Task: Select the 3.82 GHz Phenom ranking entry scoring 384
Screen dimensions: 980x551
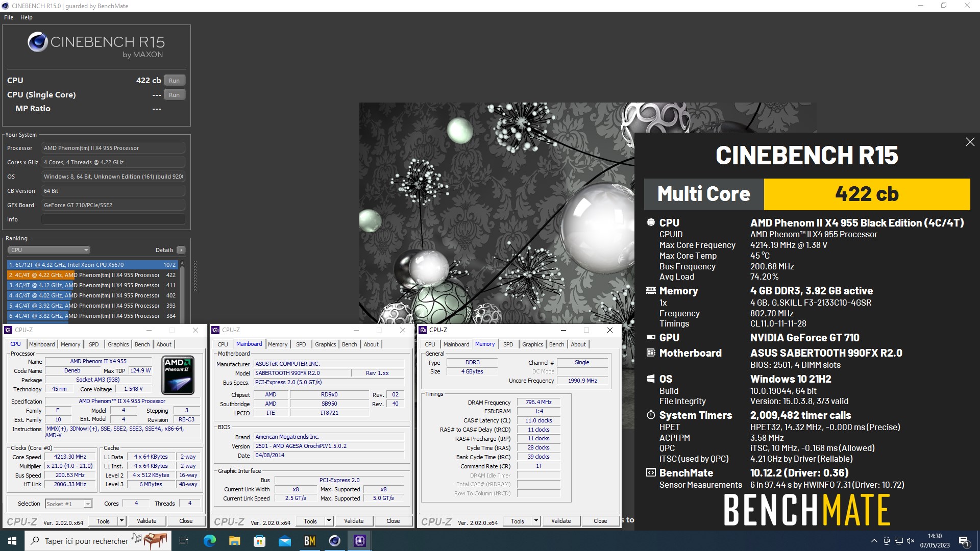Action: click(x=92, y=316)
